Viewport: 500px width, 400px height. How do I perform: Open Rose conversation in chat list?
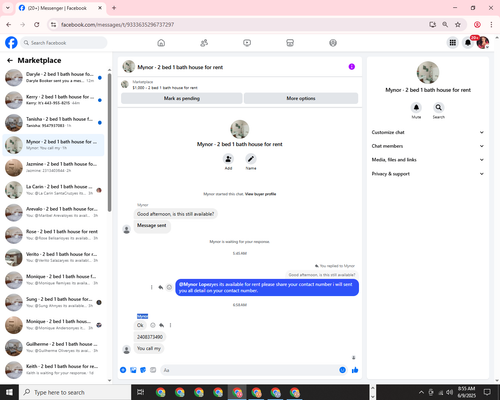coord(53,235)
